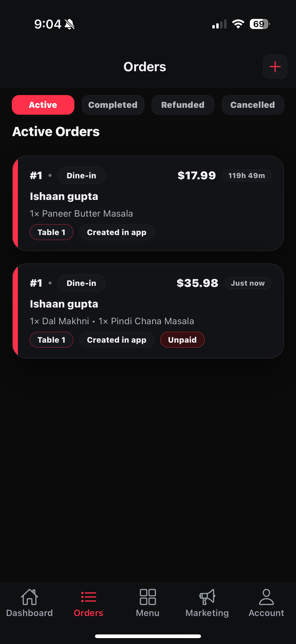This screenshot has width=296, height=644.
Task: Tap Table 1 tag on $17.99 order
Action: pyautogui.click(x=52, y=232)
